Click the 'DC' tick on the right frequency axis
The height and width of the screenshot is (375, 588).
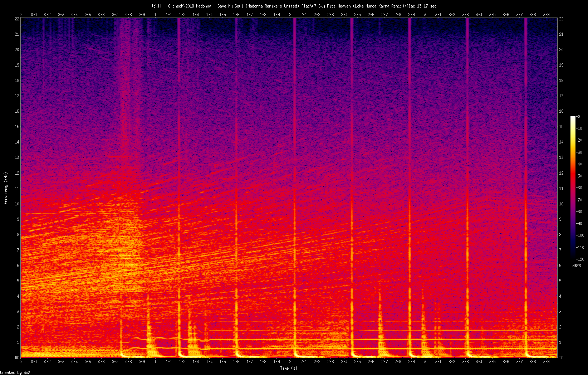click(x=561, y=358)
